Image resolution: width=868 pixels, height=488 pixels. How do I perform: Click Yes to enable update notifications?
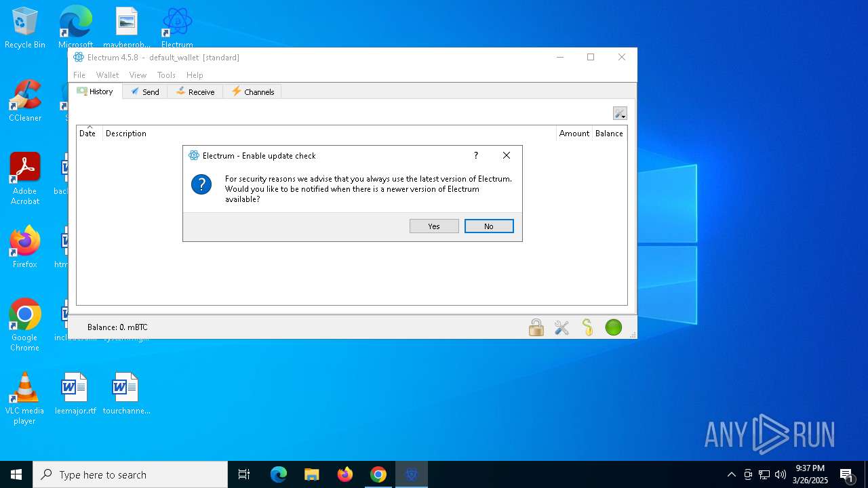click(x=434, y=226)
